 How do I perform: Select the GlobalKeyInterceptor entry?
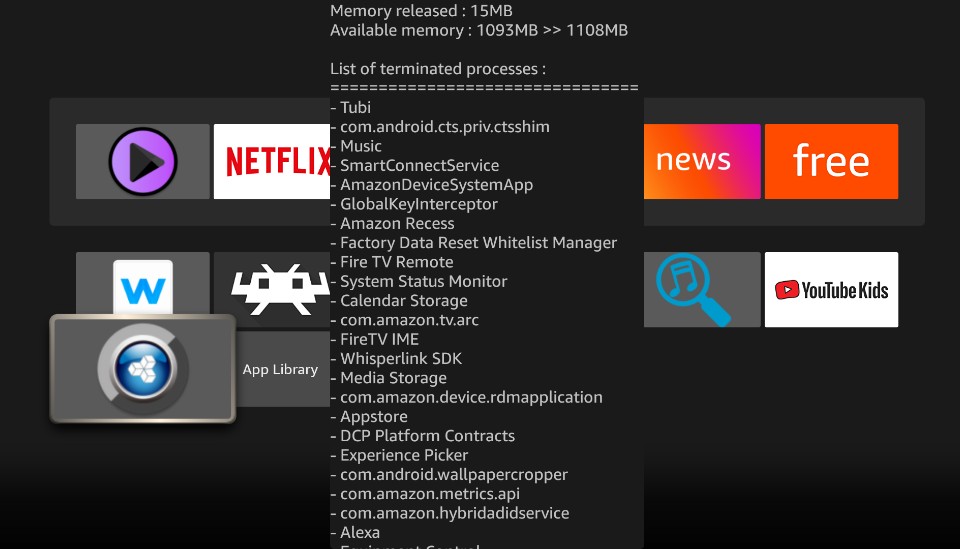[414, 204]
